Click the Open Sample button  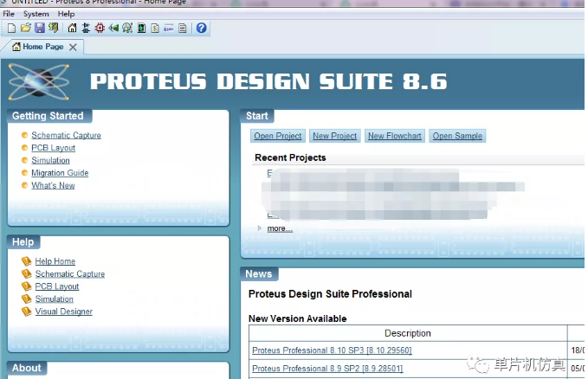pyautogui.click(x=457, y=136)
